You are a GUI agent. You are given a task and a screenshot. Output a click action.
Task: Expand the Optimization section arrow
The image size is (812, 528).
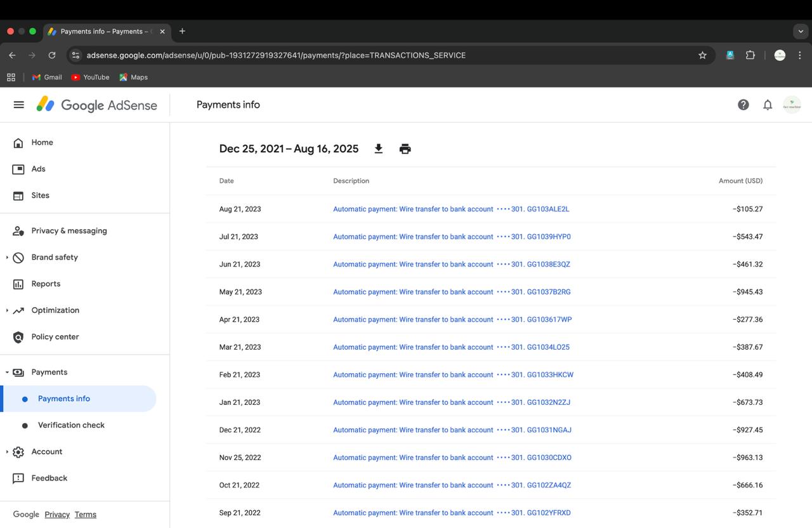click(7, 310)
